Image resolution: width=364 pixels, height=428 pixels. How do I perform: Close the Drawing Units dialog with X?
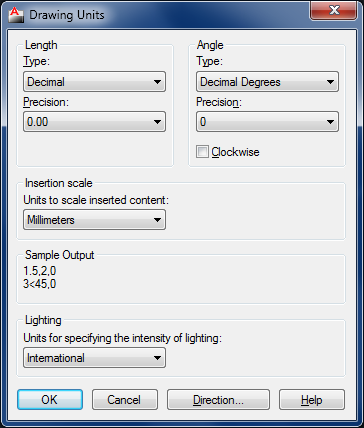(x=334, y=11)
